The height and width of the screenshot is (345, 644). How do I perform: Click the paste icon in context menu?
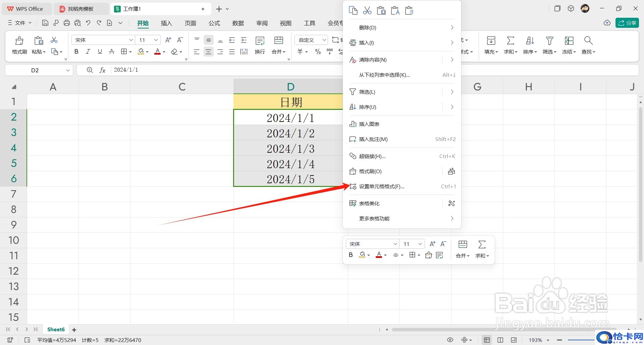tap(381, 11)
